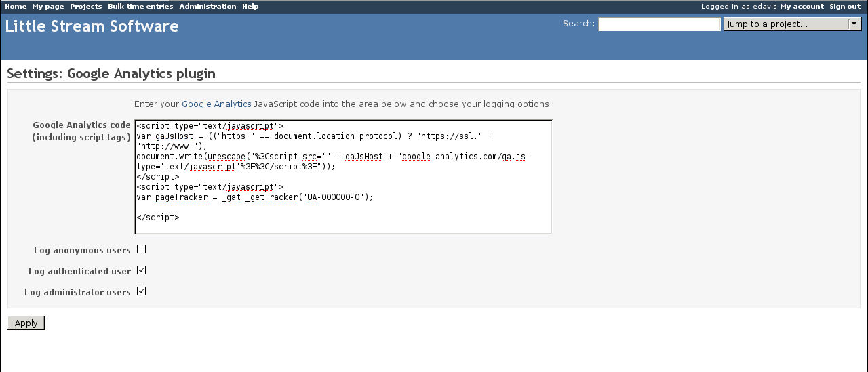Click the UA-000000-0 tracker ID in the code
868x372 pixels.
coord(336,197)
